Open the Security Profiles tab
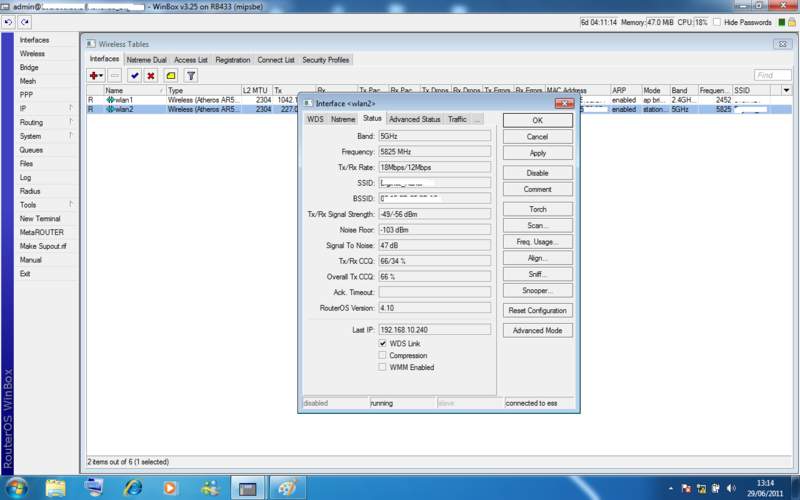Screen dimensions: 800x500 pos(326,60)
